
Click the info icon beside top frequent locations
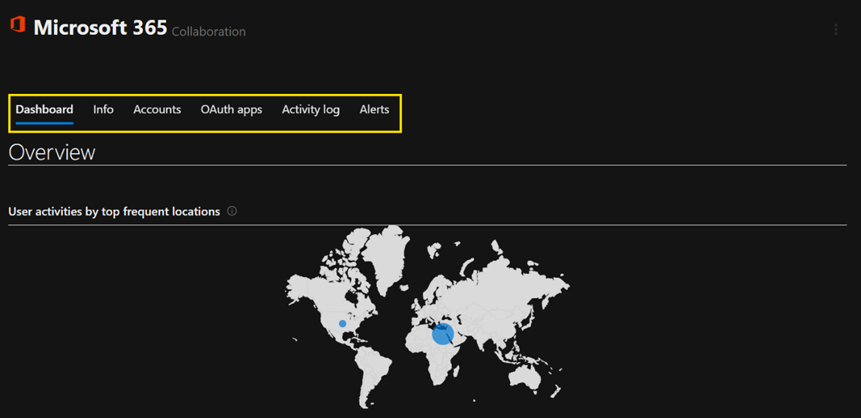[232, 211]
